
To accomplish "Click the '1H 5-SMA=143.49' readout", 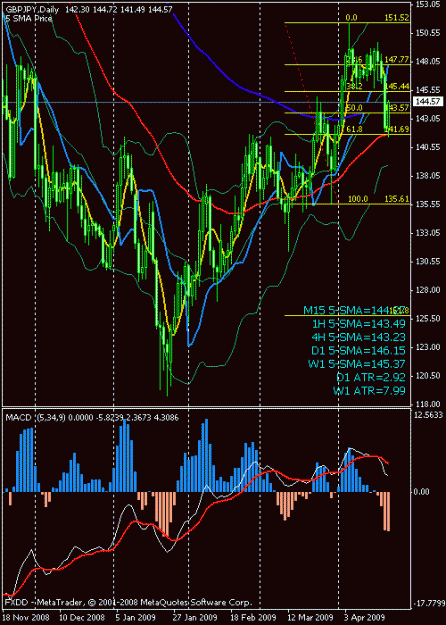I will coord(359,324).
